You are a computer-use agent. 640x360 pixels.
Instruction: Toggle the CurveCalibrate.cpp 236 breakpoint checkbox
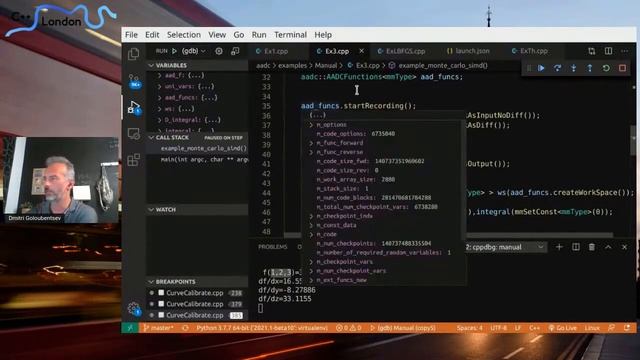click(161, 293)
